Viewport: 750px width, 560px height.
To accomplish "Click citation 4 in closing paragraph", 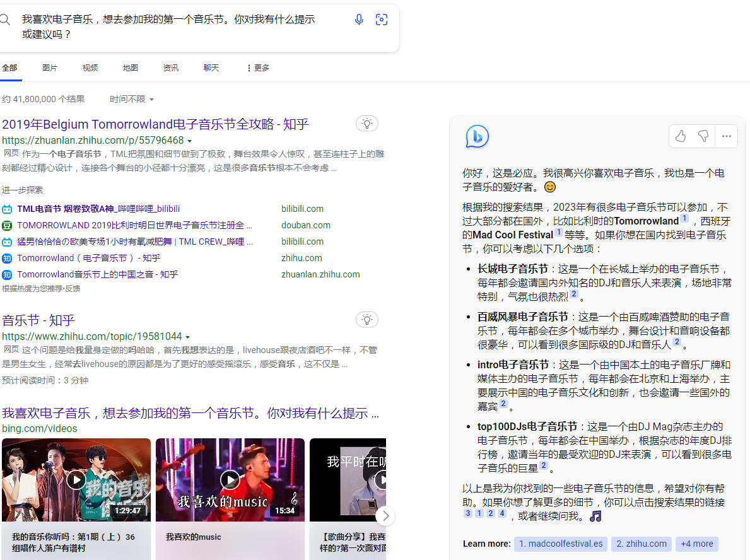I will click(x=501, y=513).
